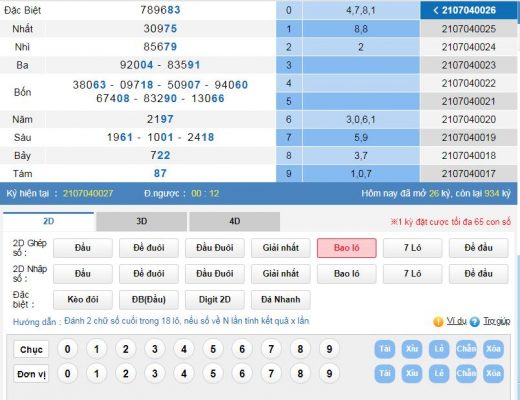Select draw period 2107040025

[x=468, y=29]
